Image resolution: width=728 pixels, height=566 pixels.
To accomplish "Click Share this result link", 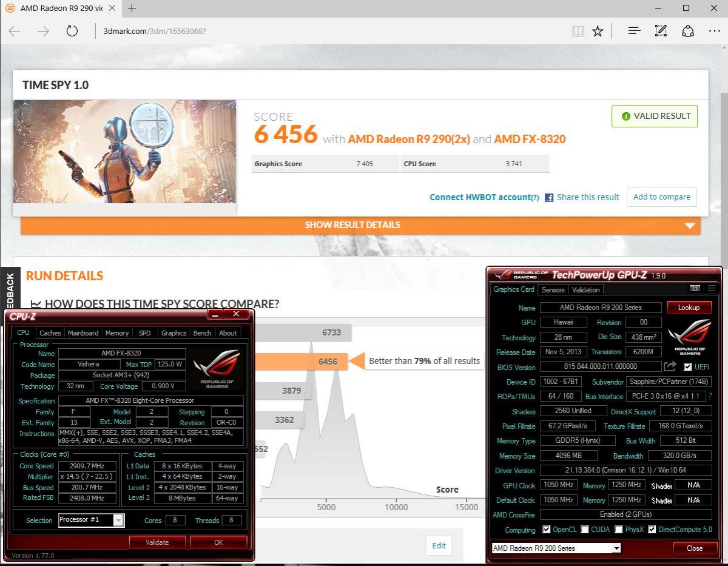I will 588,197.
